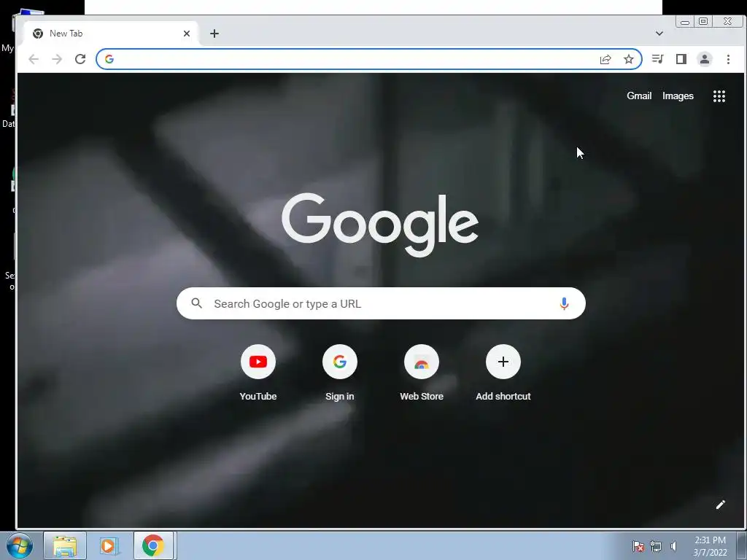Image resolution: width=747 pixels, height=560 pixels.
Task: Reload the page with refresh icon
Action: pyautogui.click(x=80, y=59)
